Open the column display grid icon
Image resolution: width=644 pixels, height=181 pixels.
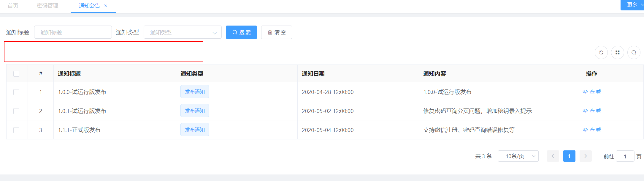coord(617,53)
